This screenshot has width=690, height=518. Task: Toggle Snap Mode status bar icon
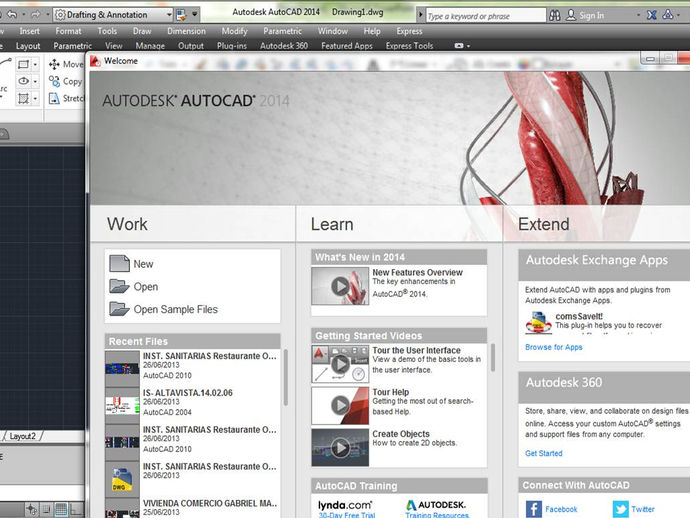[46, 510]
